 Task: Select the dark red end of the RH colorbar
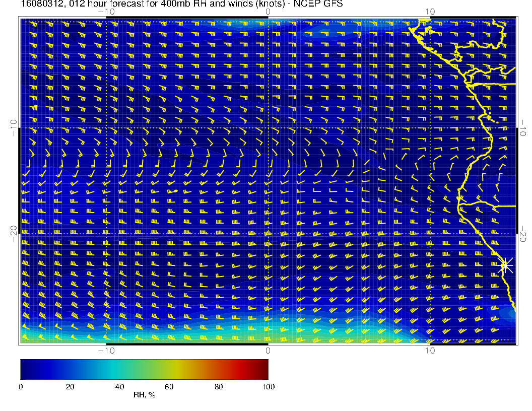tap(264, 369)
